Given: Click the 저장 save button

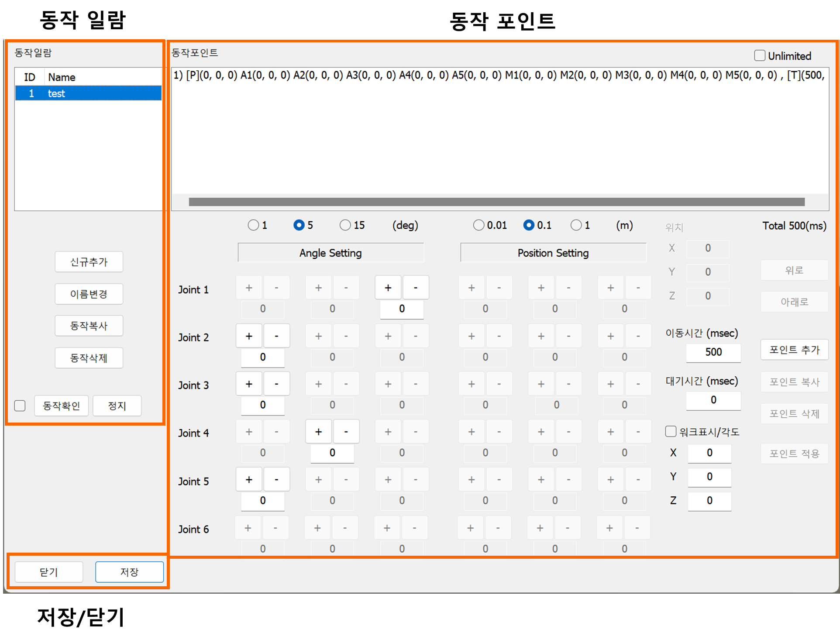Looking at the screenshot, I should [x=129, y=572].
